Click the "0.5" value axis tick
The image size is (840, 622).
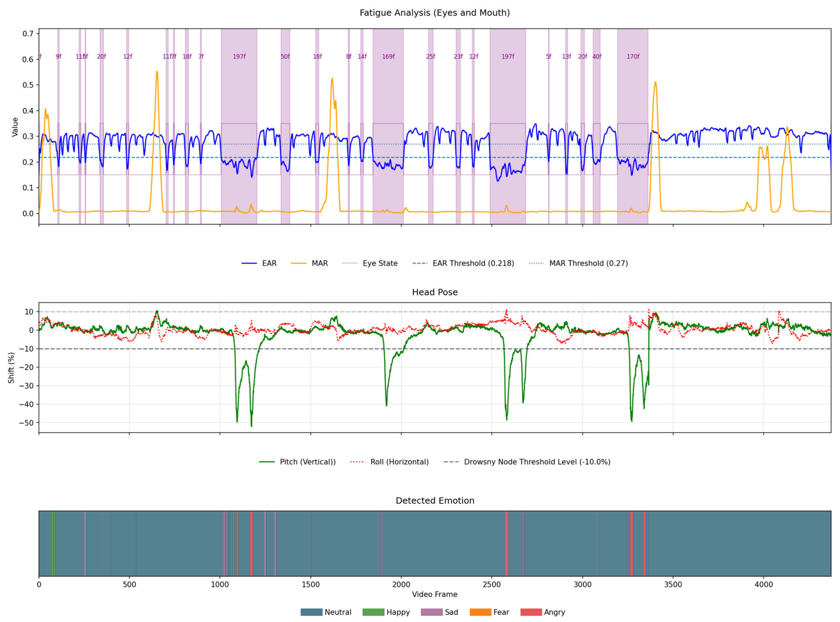click(28, 85)
